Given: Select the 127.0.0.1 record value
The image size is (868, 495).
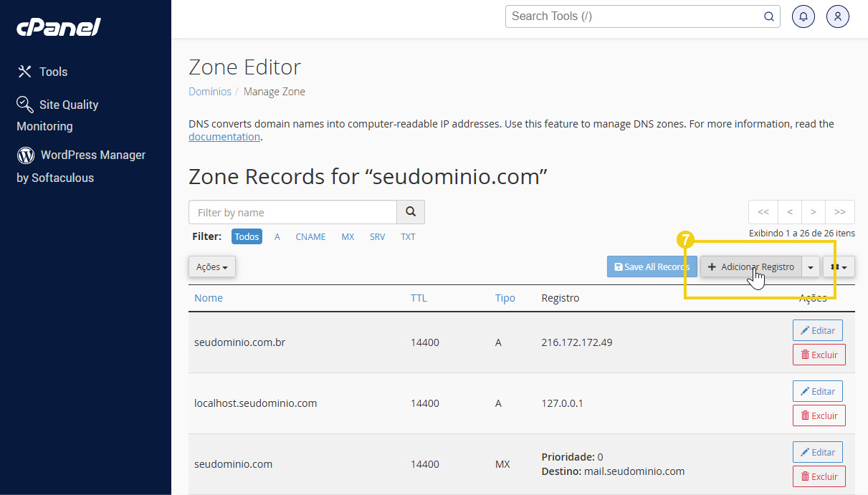Looking at the screenshot, I should click(562, 403).
